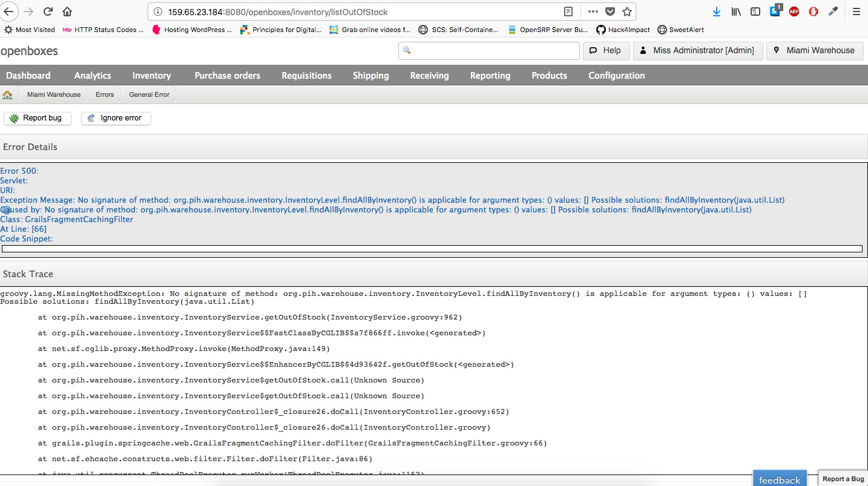
Task: Launch the eyedropper extension in the toolbar
Action: (x=833, y=11)
